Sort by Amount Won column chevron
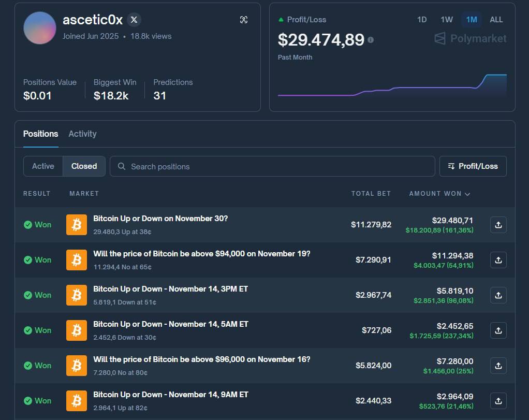Screen dimensions: 529x420 pyautogui.click(x=467, y=194)
